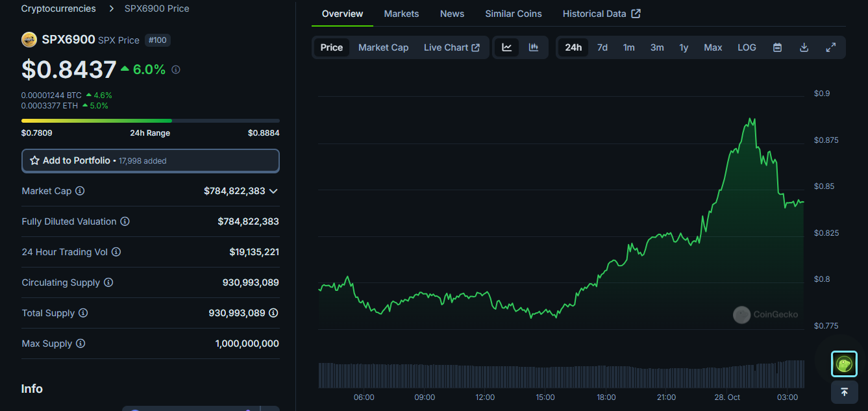Open the green chat widget bubble

click(x=844, y=364)
